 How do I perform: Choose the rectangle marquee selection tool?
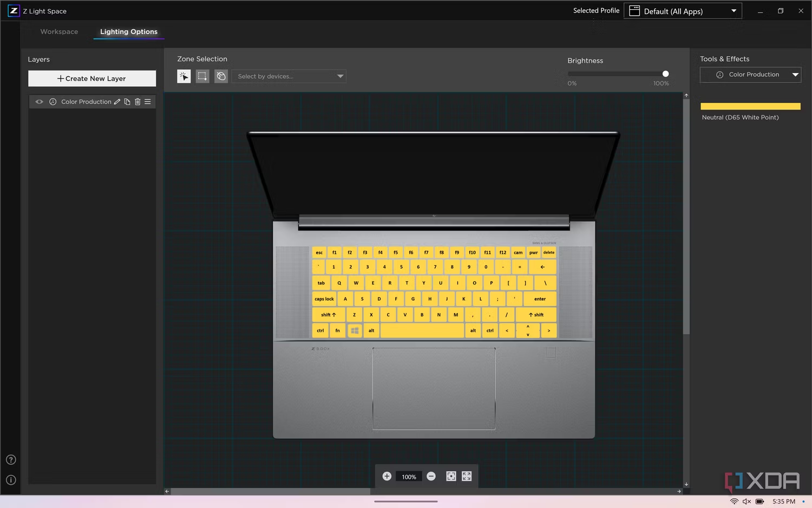click(202, 76)
